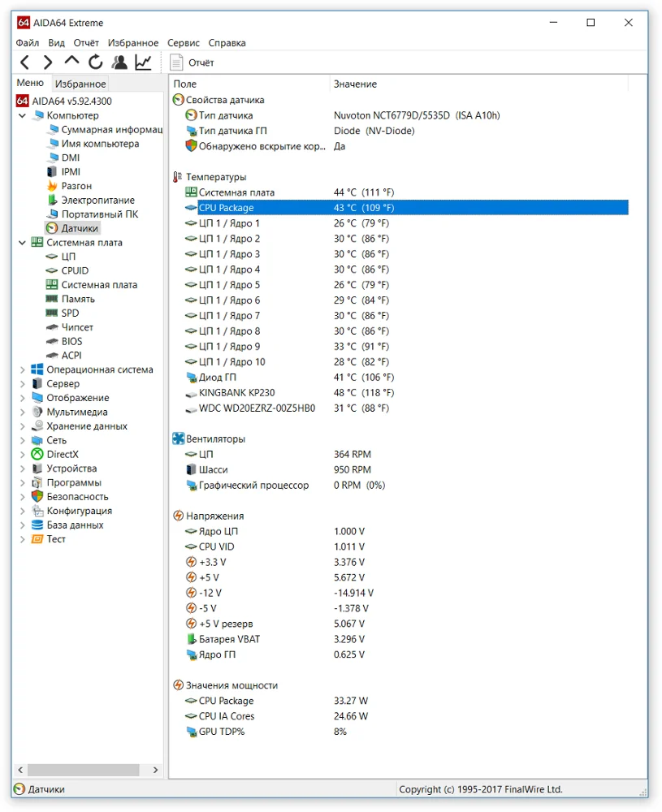Click the Отчёт report toolbar button

(193, 63)
